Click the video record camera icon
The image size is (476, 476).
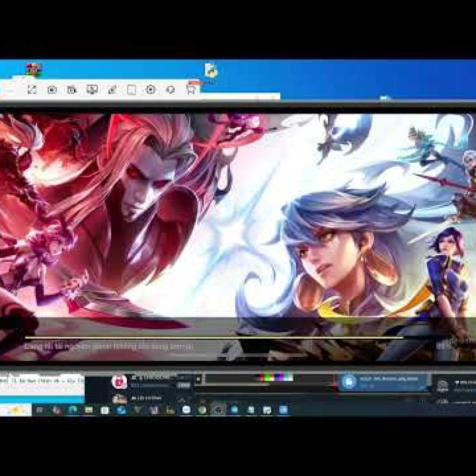(x=72, y=90)
